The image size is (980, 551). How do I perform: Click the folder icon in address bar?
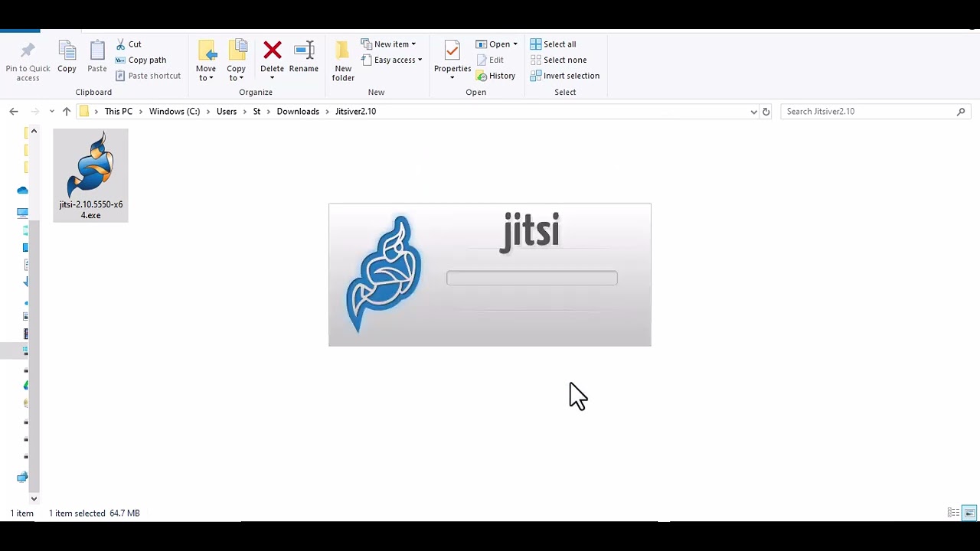coord(84,112)
